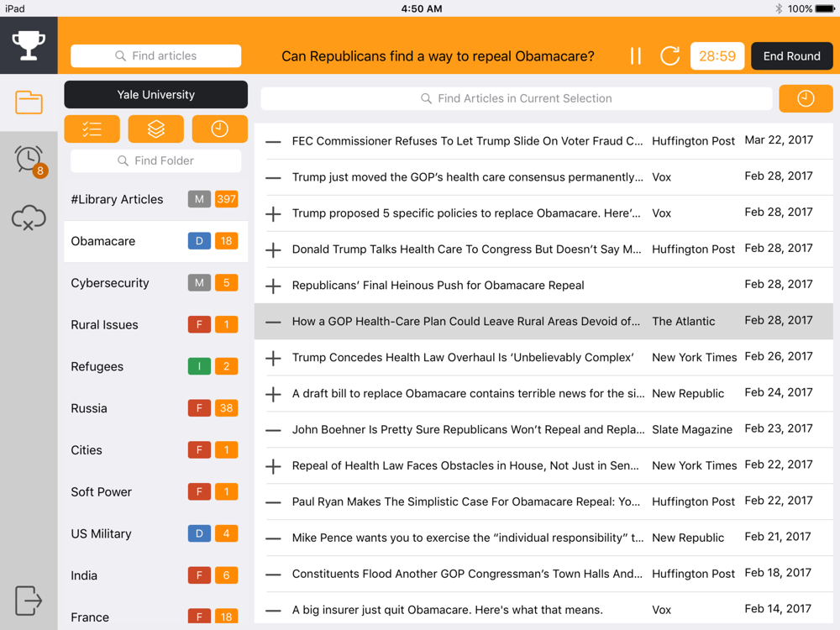
Task: Open the Refugees folder
Action: [x=156, y=366]
